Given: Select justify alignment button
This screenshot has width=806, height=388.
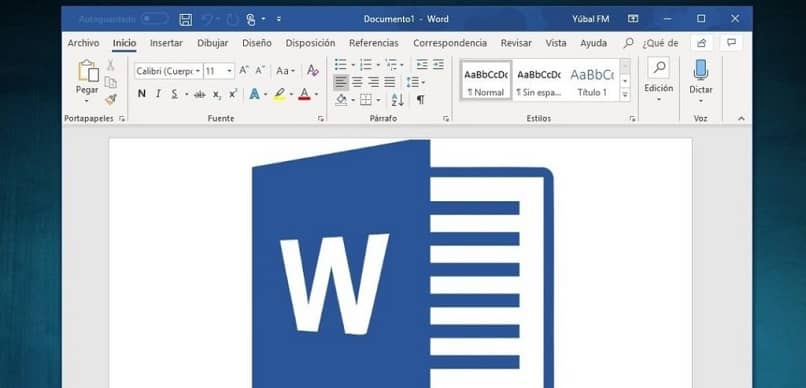Looking at the screenshot, I should tap(390, 82).
